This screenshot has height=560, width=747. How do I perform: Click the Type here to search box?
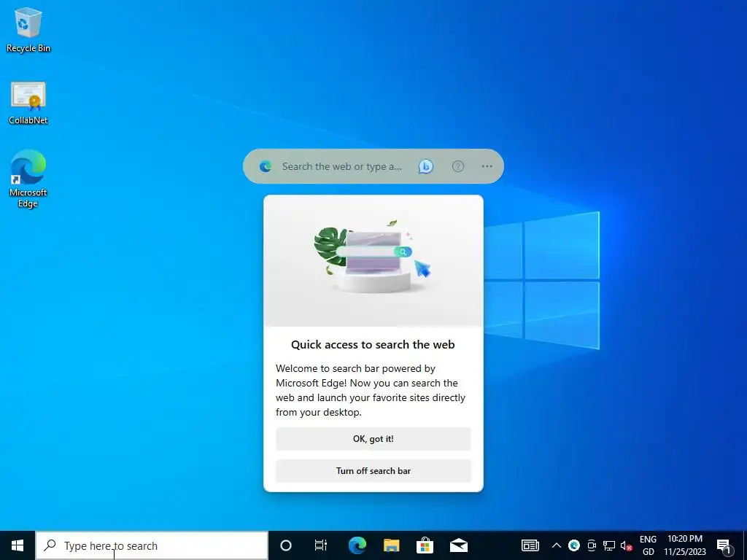pos(152,545)
